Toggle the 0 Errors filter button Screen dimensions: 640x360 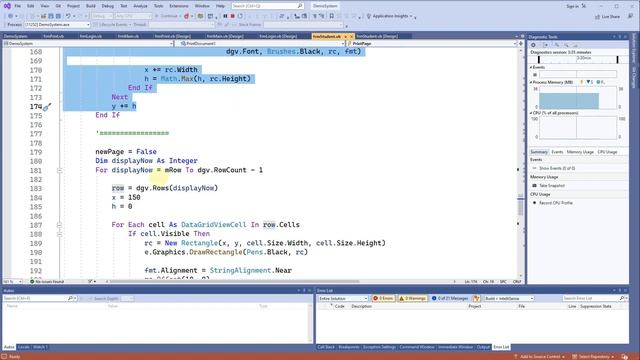point(383,298)
